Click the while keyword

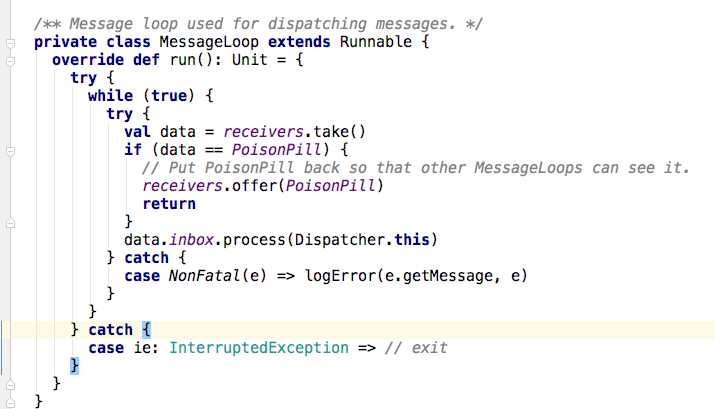point(110,96)
